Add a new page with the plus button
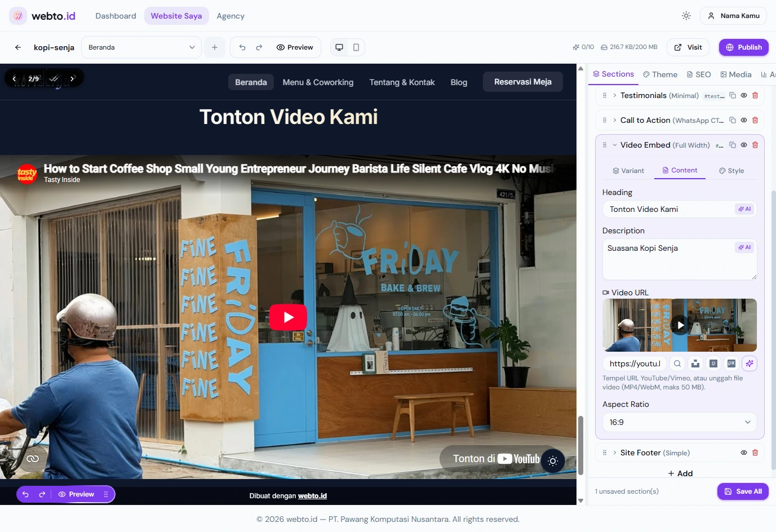 point(215,47)
